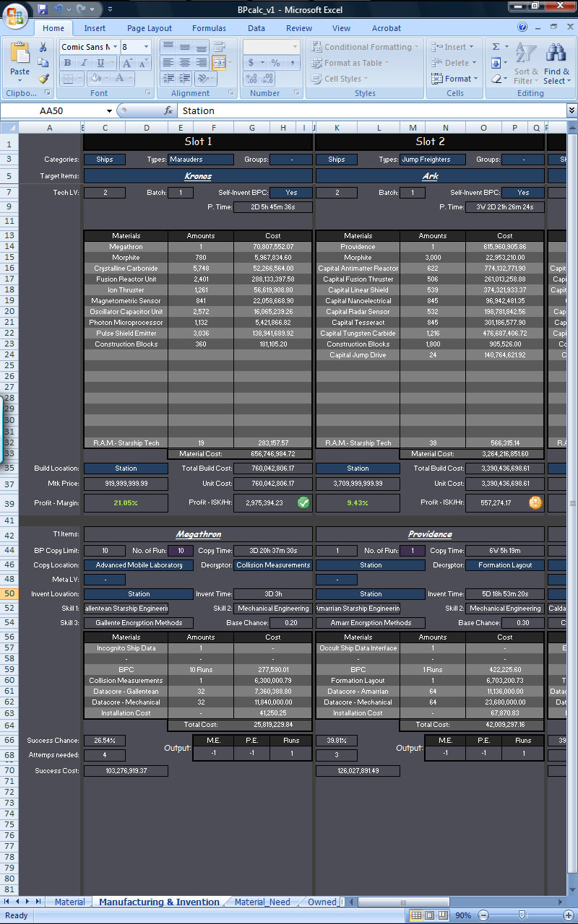578x924 pixels.
Task: Switch to Page Layout view
Action: click(x=430, y=915)
